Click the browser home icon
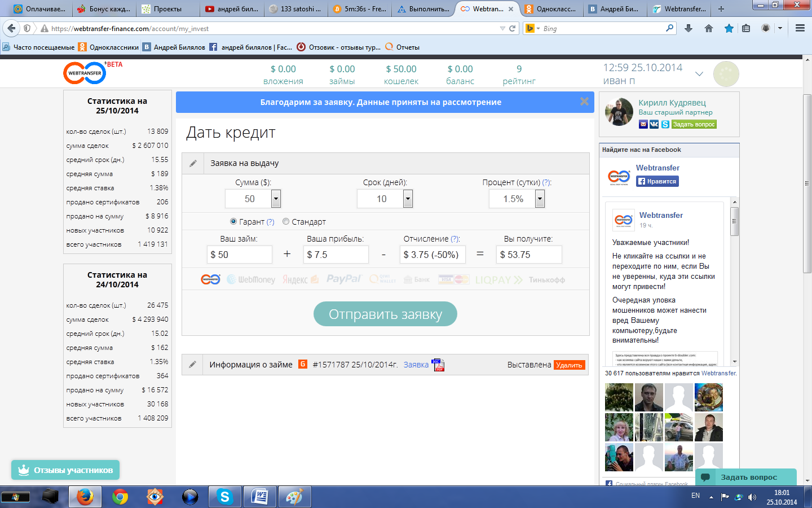812x508 pixels. [x=709, y=28]
